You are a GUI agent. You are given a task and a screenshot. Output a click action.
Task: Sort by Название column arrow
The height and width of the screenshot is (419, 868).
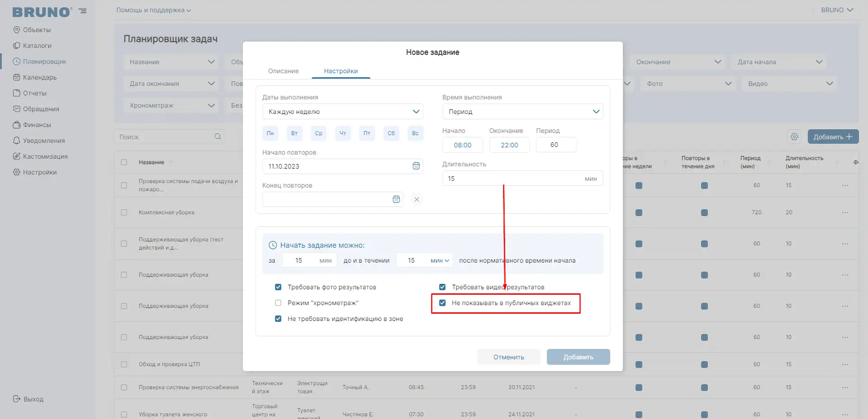(x=171, y=162)
